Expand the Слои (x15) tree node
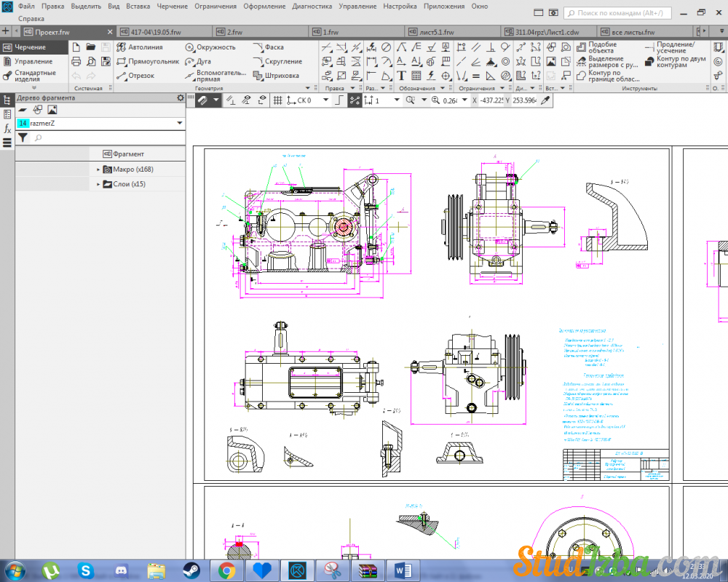728x582 pixels. [x=98, y=185]
